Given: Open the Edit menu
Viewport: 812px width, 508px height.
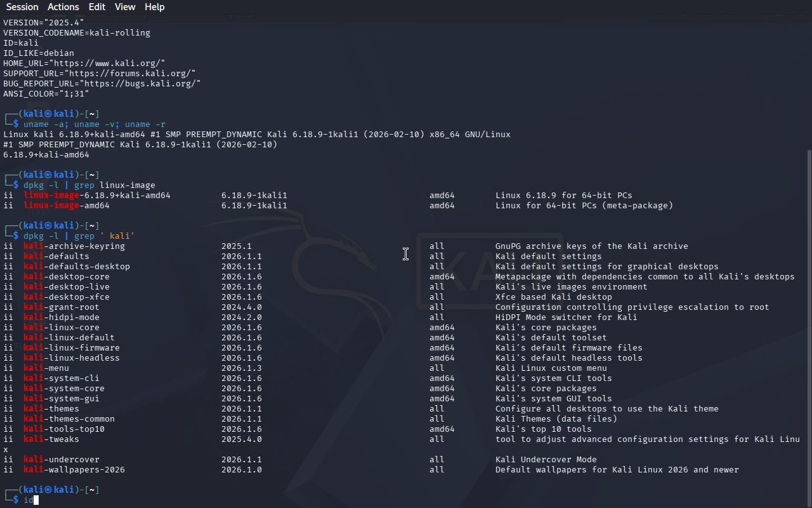Looking at the screenshot, I should (97, 7).
